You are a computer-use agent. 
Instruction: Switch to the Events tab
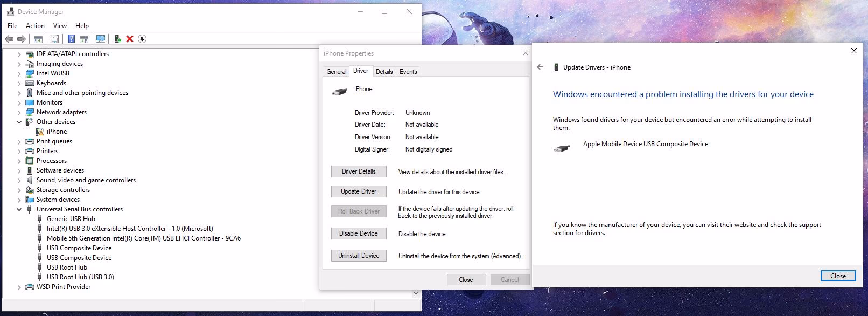pyautogui.click(x=408, y=72)
